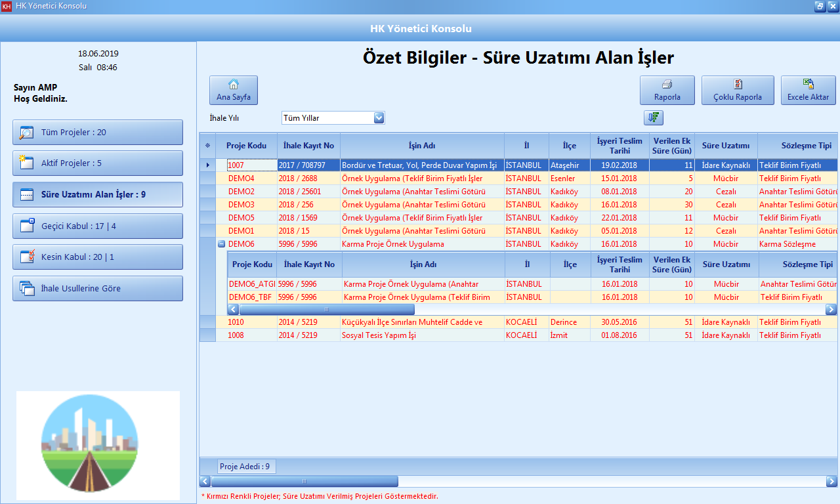Open the Geçici Kabul : 17 | 4 page
The height and width of the screenshot is (504, 840).
[97, 226]
